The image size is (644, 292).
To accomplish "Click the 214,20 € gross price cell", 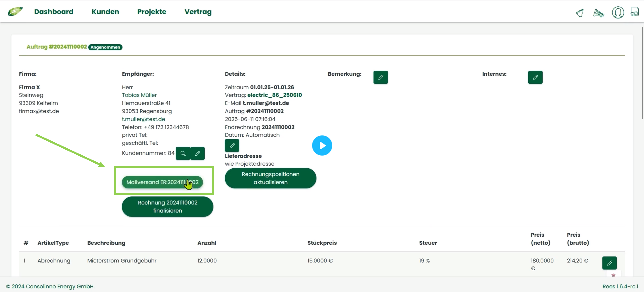I will tap(578, 261).
